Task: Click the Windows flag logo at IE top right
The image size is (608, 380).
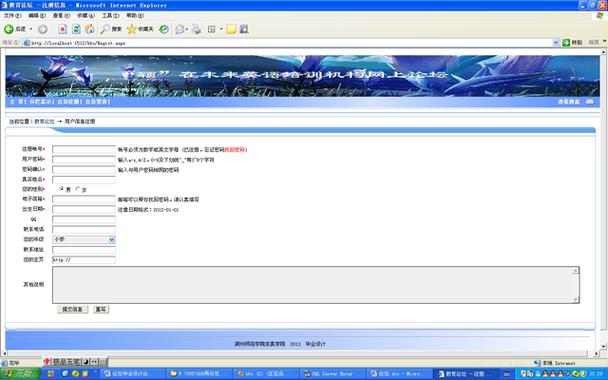Action: click(x=599, y=16)
